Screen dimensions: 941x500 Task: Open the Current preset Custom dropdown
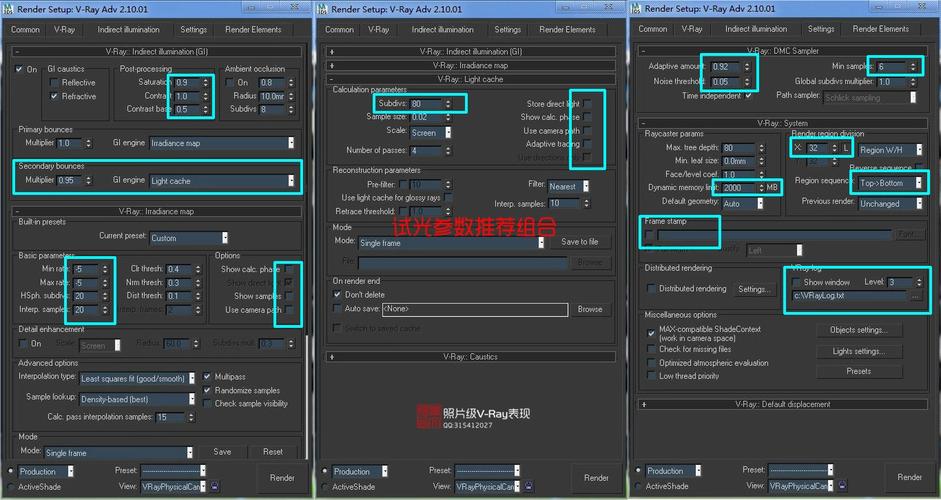(188, 238)
